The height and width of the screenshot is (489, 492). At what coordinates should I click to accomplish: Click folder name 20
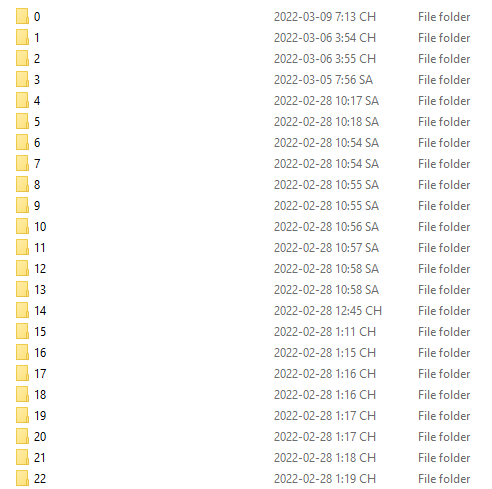point(40,437)
